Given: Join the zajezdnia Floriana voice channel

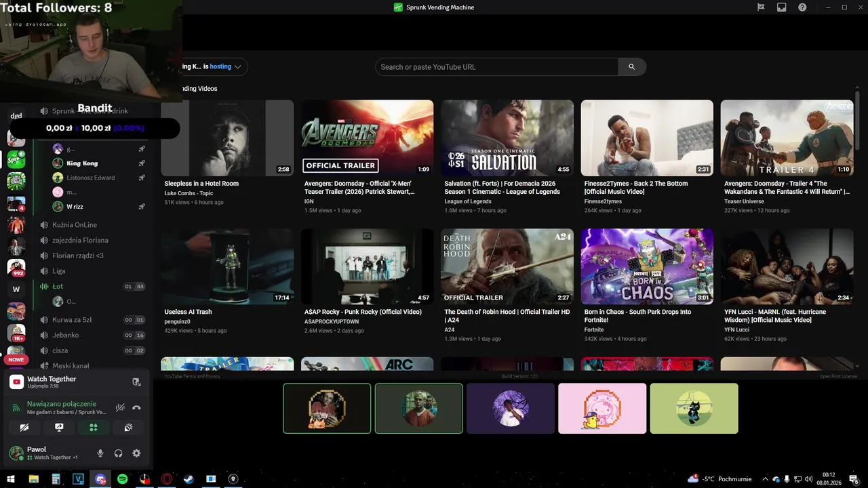Looking at the screenshot, I should (x=80, y=240).
